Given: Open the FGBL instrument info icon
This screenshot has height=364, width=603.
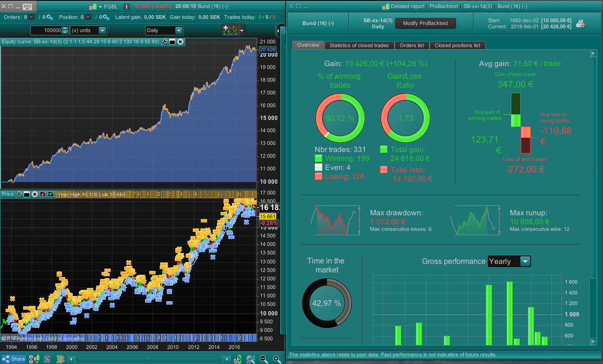Looking at the screenshot, I should [126, 7].
